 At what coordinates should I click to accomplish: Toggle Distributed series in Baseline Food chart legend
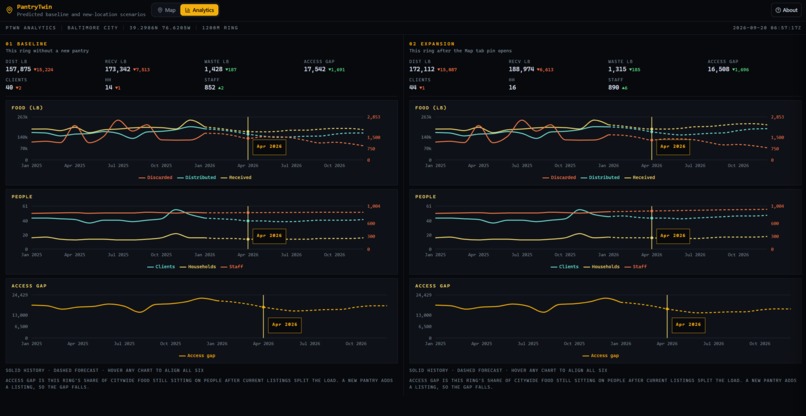197,177
